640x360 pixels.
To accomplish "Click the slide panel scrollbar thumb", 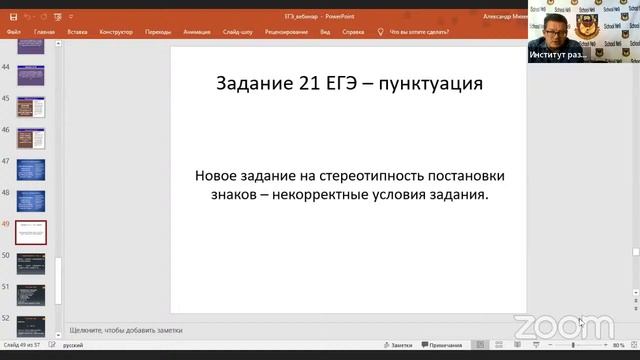I will pyautogui.click(x=58, y=281).
